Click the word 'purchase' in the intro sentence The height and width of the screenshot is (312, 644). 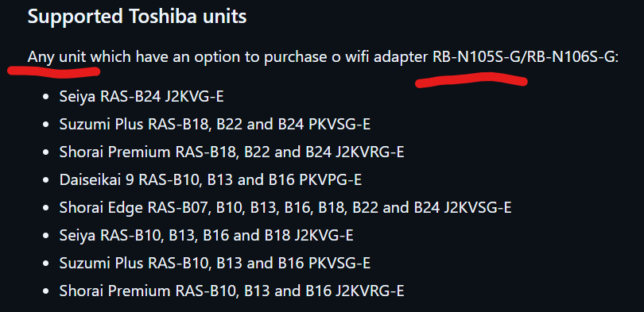tap(295, 57)
